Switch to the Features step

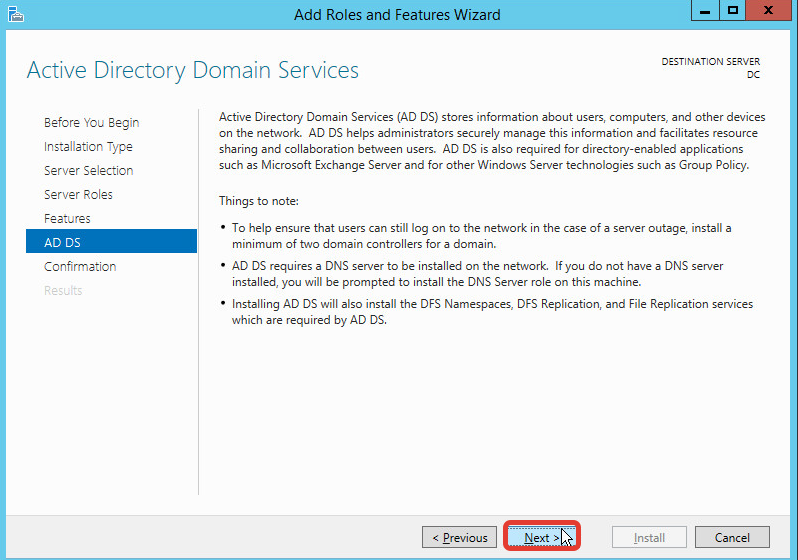point(67,219)
